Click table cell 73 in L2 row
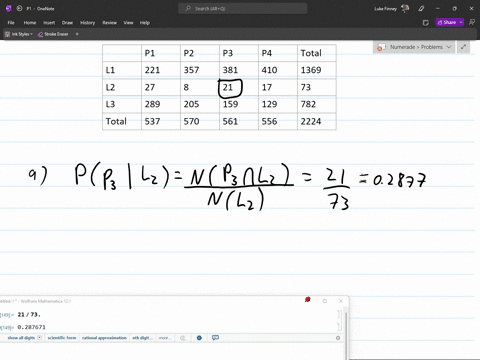 click(x=317, y=87)
